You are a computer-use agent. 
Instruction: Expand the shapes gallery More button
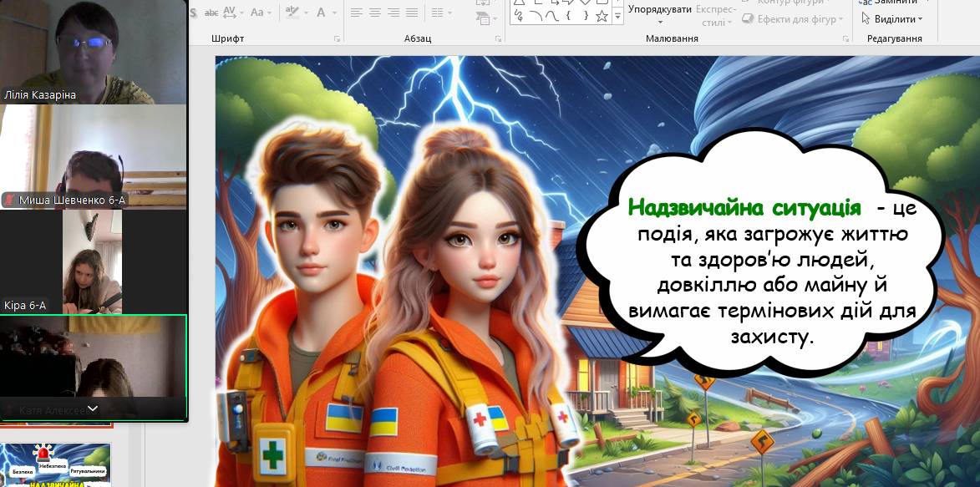pos(618,18)
